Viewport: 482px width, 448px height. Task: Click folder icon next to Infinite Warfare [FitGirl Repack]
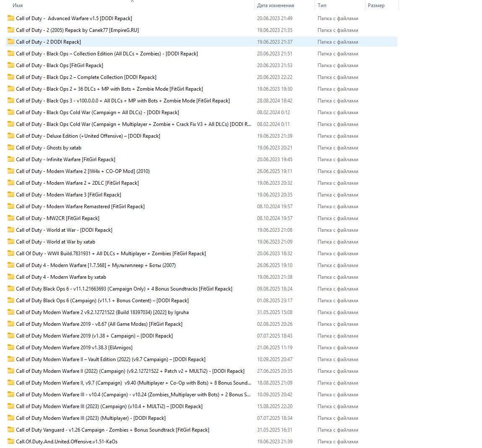(x=10, y=160)
